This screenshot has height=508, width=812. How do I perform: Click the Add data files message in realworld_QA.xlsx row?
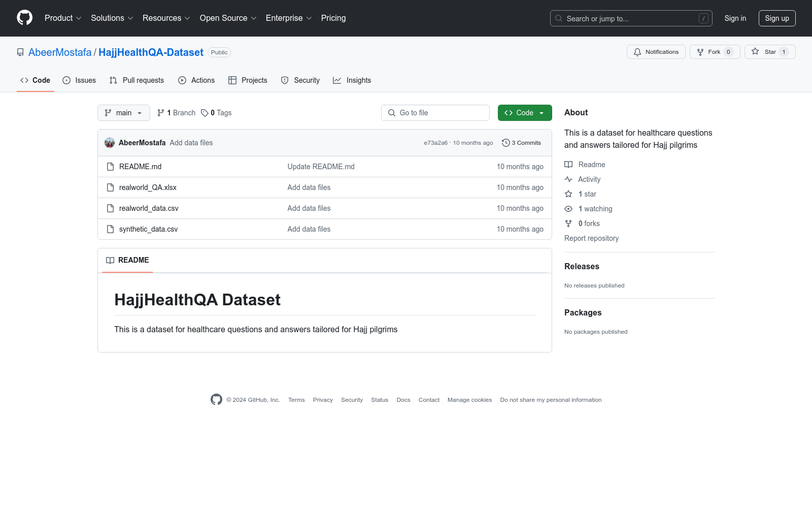(309, 187)
